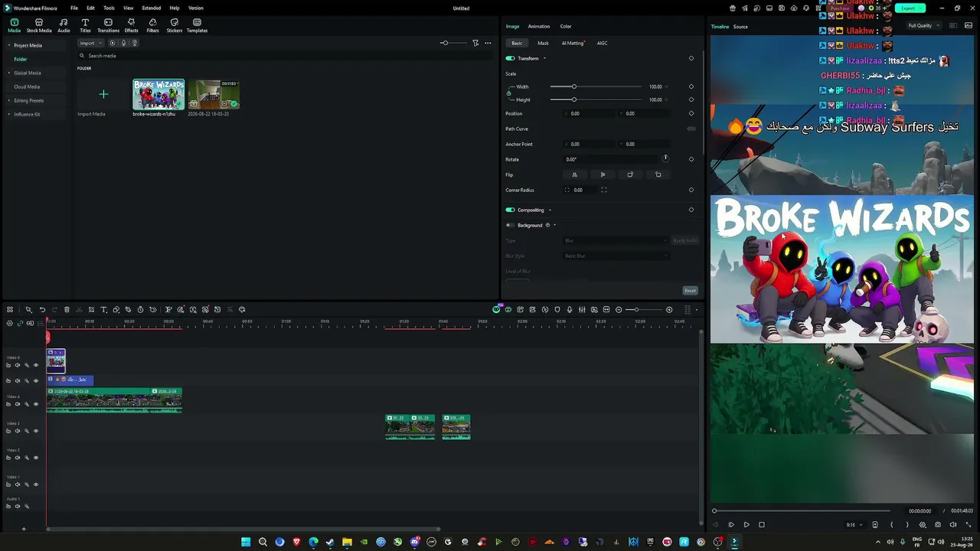Select the Crop tool in timeline toolbar
Image resolution: width=980 pixels, height=551 pixels.
click(91, 310)
